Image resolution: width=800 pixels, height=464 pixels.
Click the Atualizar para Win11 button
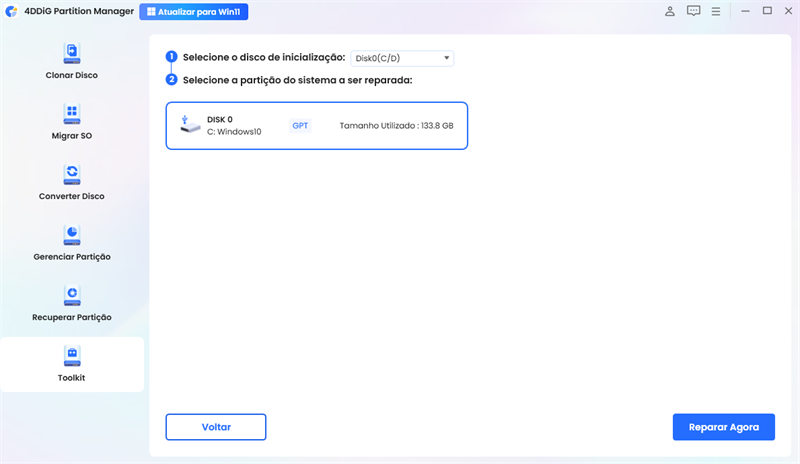click(194, 12)
